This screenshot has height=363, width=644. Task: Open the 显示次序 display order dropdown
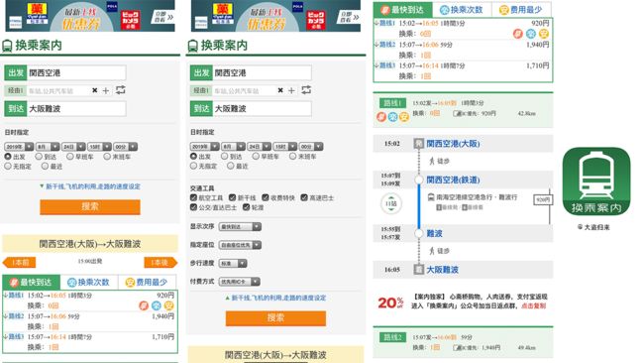(x=240, y=227)
